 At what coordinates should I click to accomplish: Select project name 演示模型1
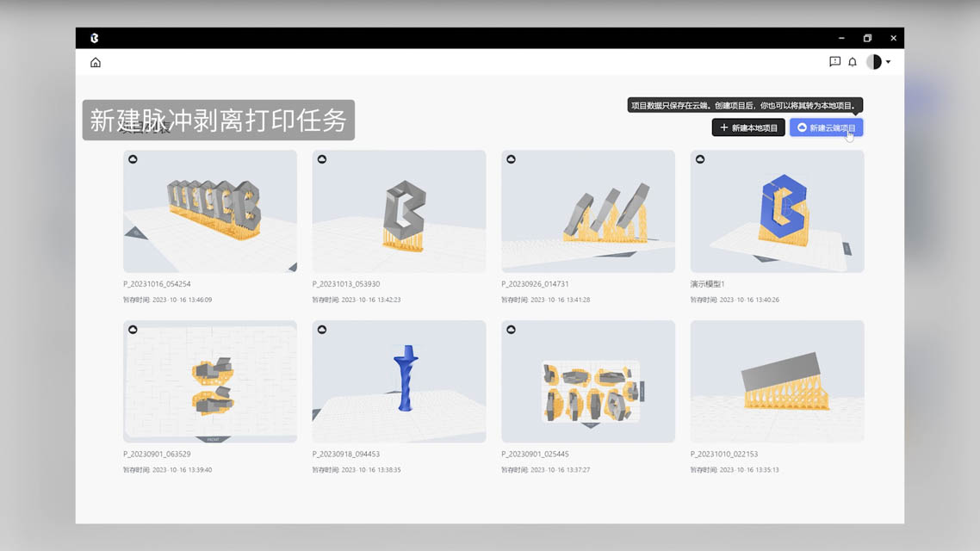tap(708, 283)
